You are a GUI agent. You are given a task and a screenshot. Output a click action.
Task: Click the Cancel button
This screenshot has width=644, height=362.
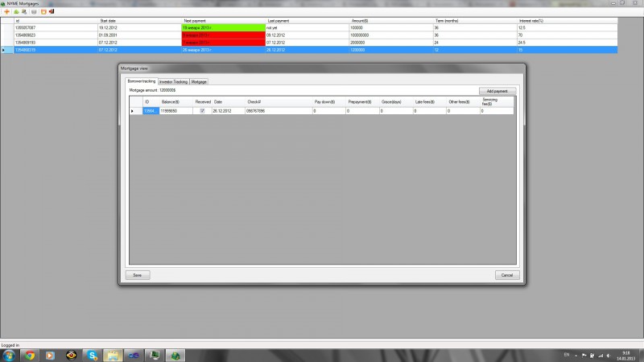[507, 275]
